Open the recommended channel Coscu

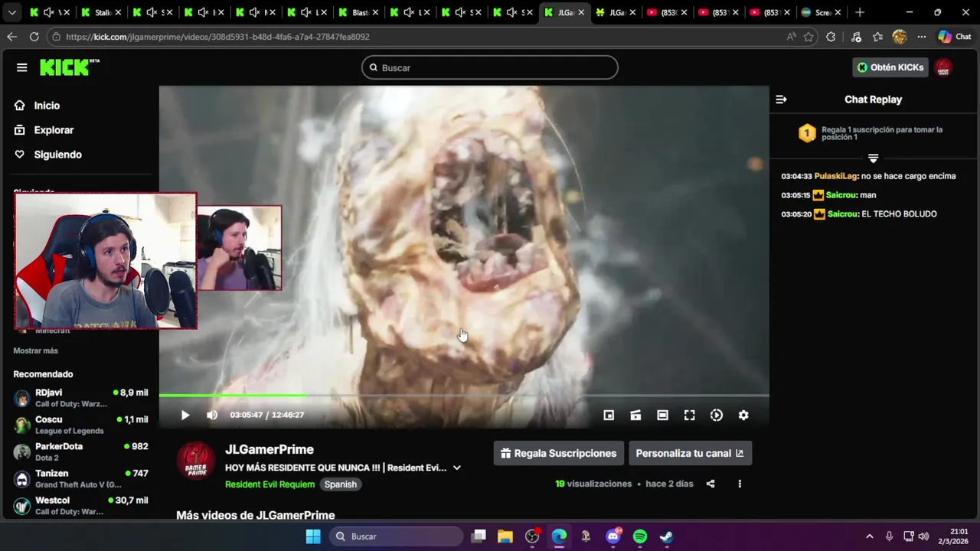coord(80,425)
